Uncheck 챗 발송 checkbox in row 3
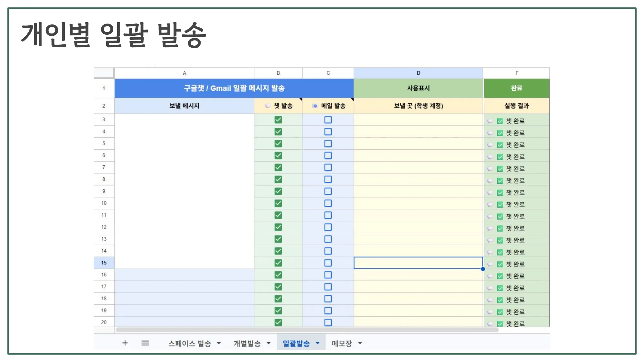Screen dimensions: 644x362 pos(278,120)
